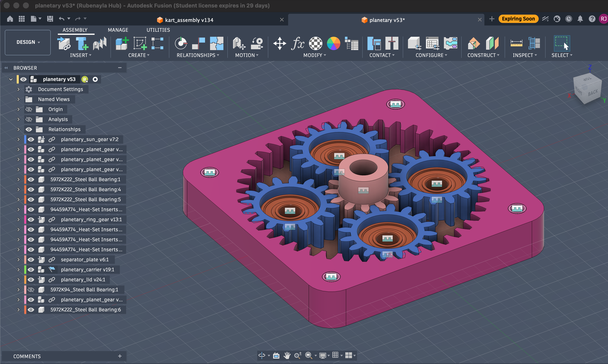Hide the planetary_ring_gear v13:1 component
Image resolution: width=608 pixels, height=364 pixels.
coord(31,220)
